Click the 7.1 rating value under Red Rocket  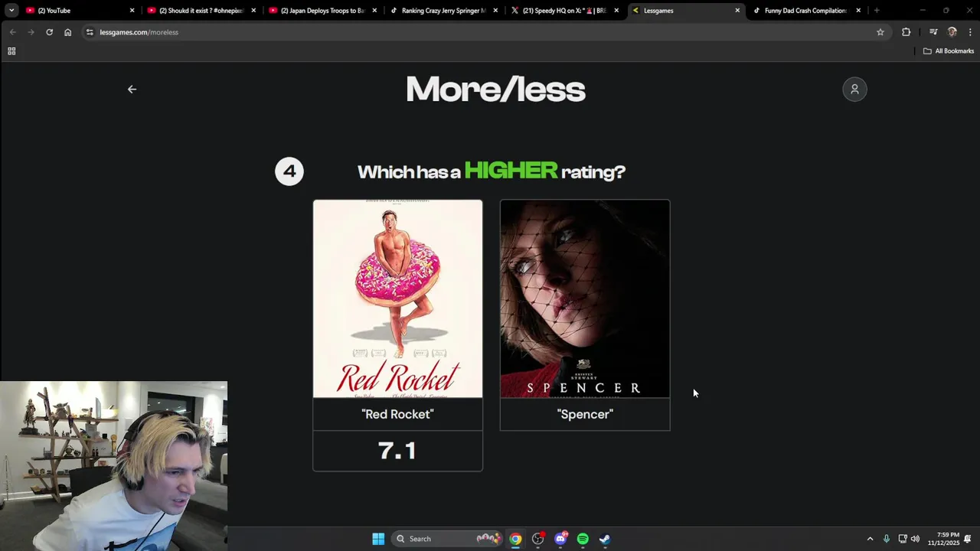[397, 451]
